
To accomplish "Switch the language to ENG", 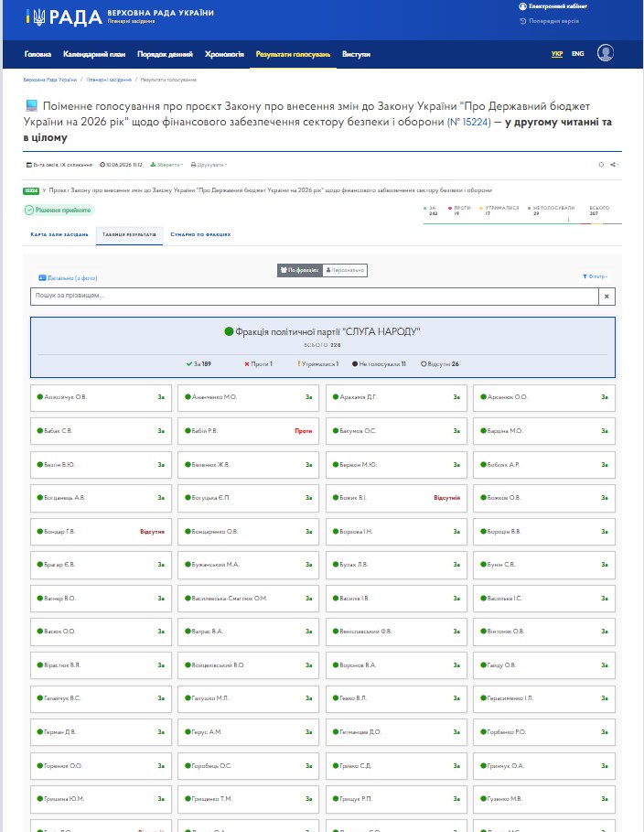I will (578, 54).
